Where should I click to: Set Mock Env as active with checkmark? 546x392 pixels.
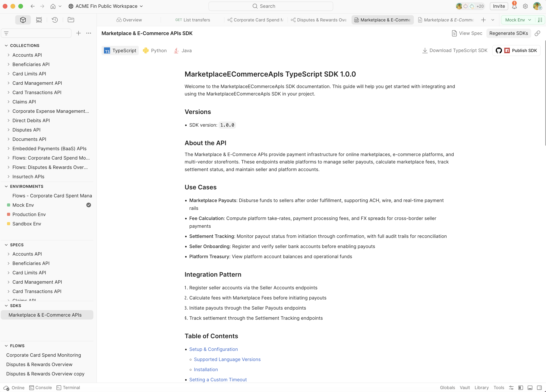(x=89, y=205)
